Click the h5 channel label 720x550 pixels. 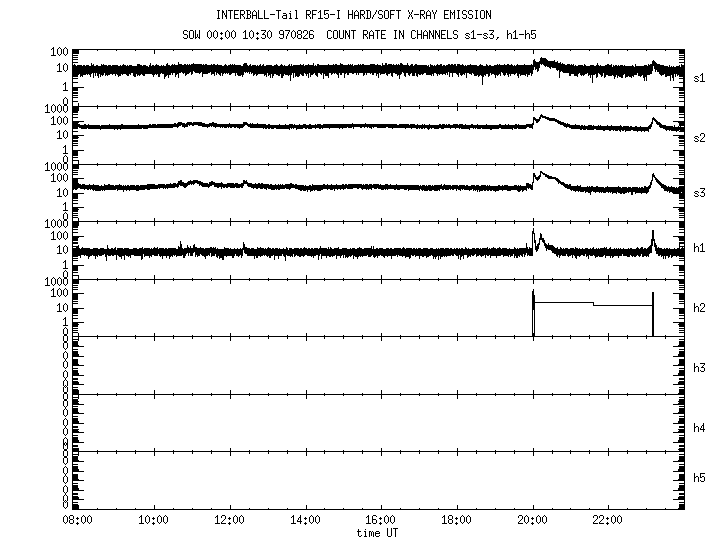point(699,478)
